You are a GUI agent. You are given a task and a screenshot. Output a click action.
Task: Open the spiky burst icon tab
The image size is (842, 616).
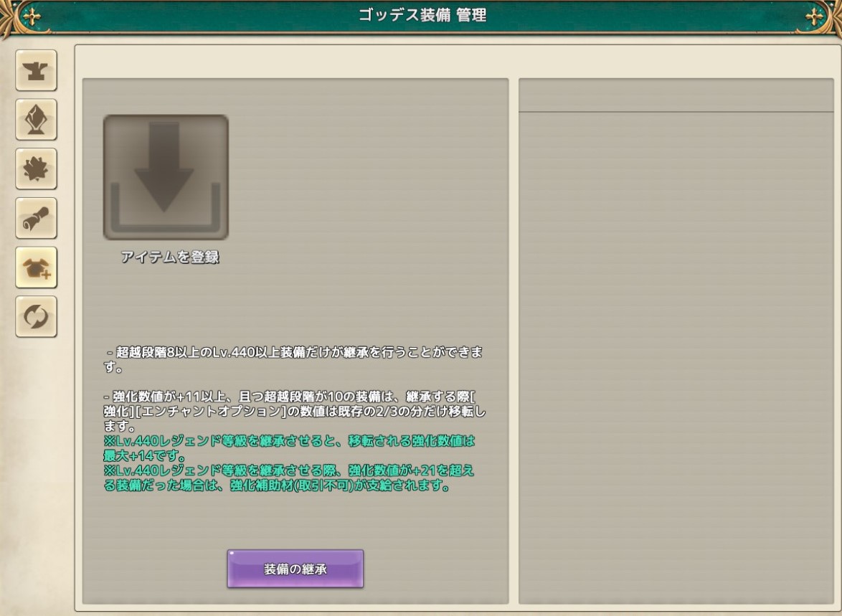click(x=36, y=169)
